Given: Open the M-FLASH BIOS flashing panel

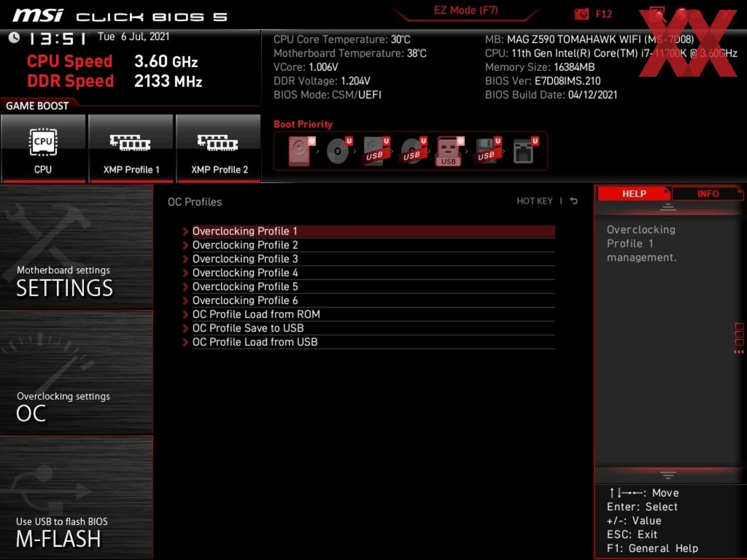Looking at the screenshot, I should [76, 498].
